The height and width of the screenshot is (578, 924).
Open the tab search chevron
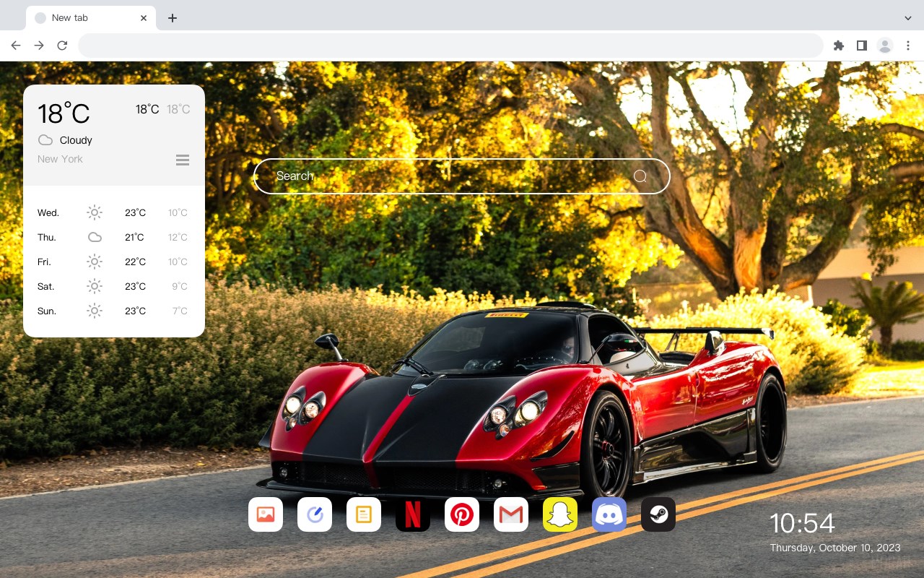[907, 18]
